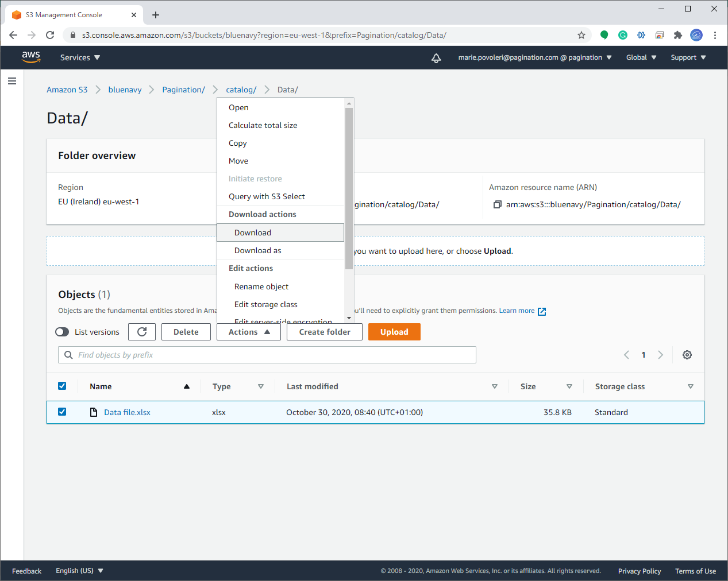Open the Global region dropdown
The image size is (728, 581).
(x=641, y=57)
